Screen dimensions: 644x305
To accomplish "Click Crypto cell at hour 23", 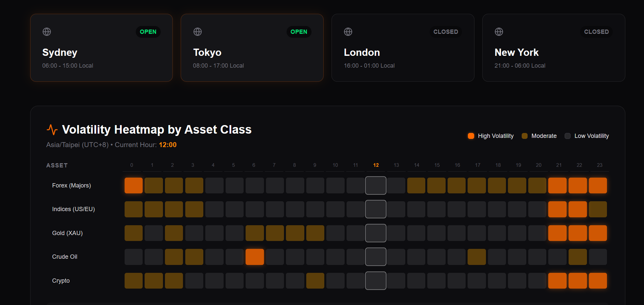I will pyautogui.click(x=598, y=281).
